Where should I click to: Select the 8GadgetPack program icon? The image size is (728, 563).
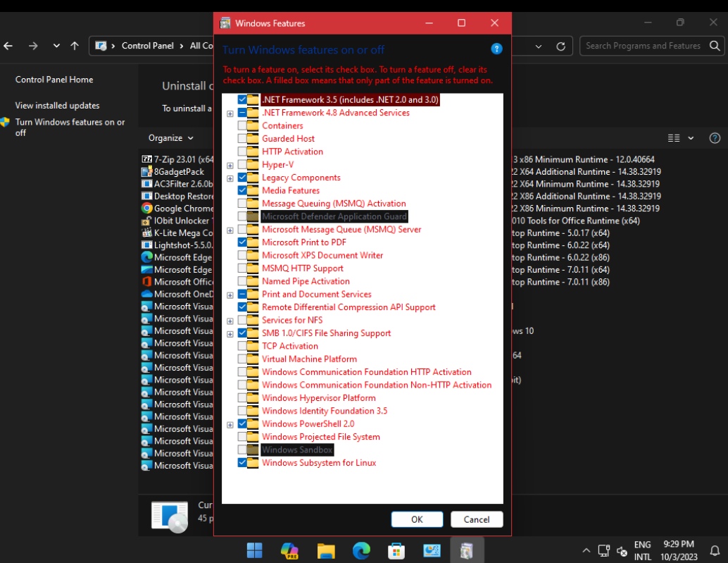[x=146, y=171]
